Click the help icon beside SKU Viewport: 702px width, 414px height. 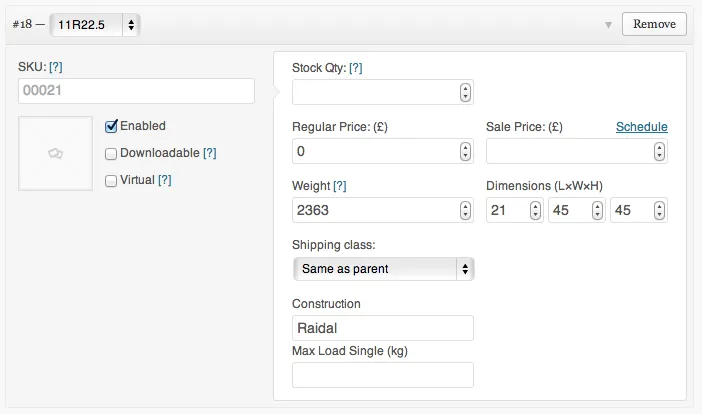(x=56, y=68)
